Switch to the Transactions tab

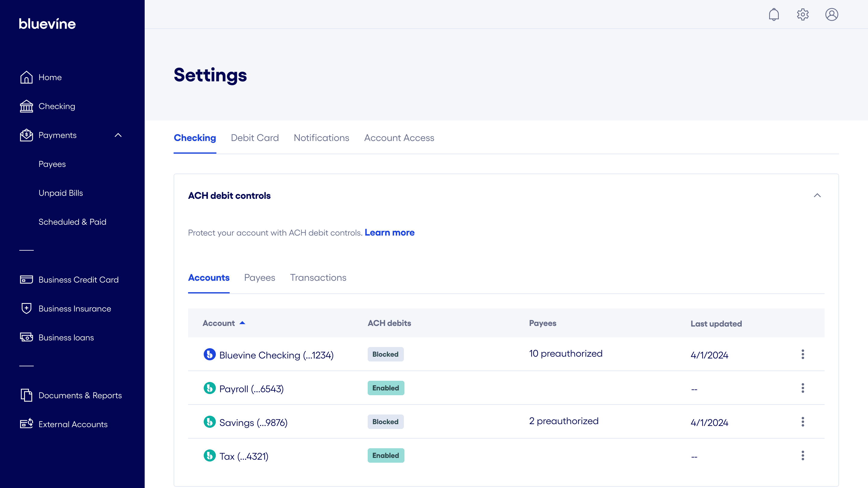(x=318, y=277)
